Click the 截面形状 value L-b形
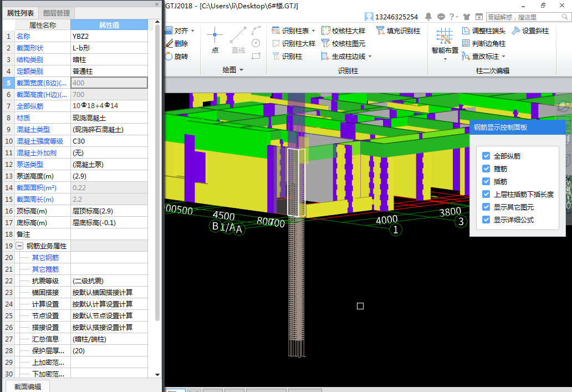This screenshot has height=392, width=572. [x=109, y=48]
